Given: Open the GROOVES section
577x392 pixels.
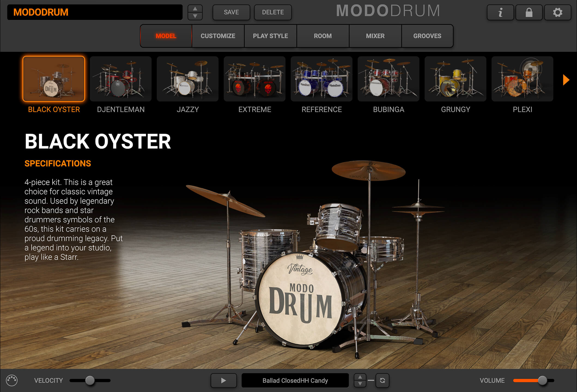Looking at the screenshot, I should [427, 36].
